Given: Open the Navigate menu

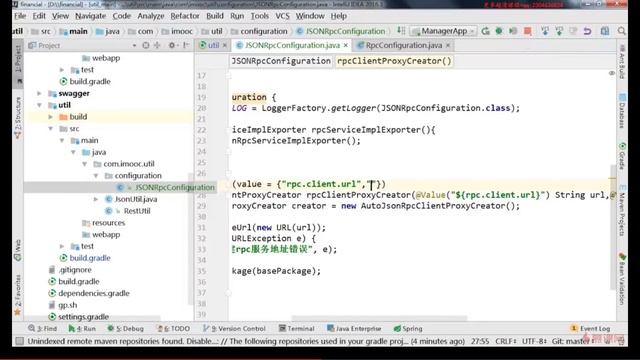Looking at the screenshot, I should click(x=90, y=16).
